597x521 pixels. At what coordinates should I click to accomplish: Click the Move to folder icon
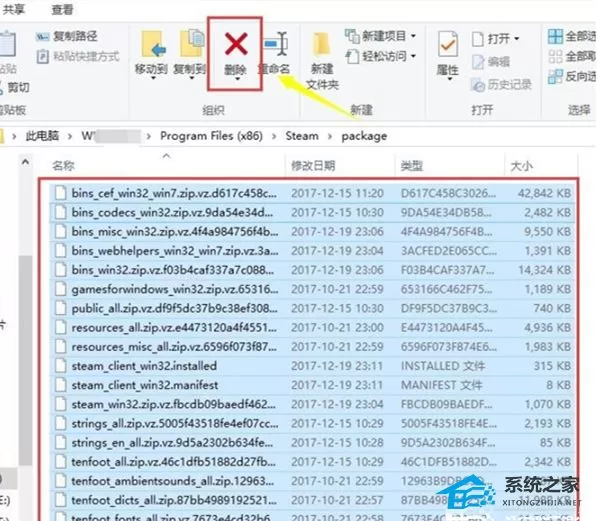153,44
